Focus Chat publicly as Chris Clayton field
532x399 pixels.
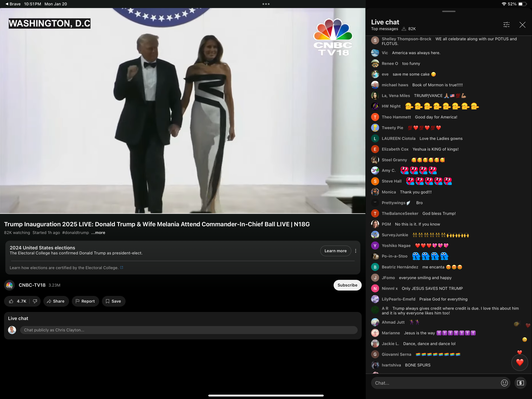(x=189, y=330)
